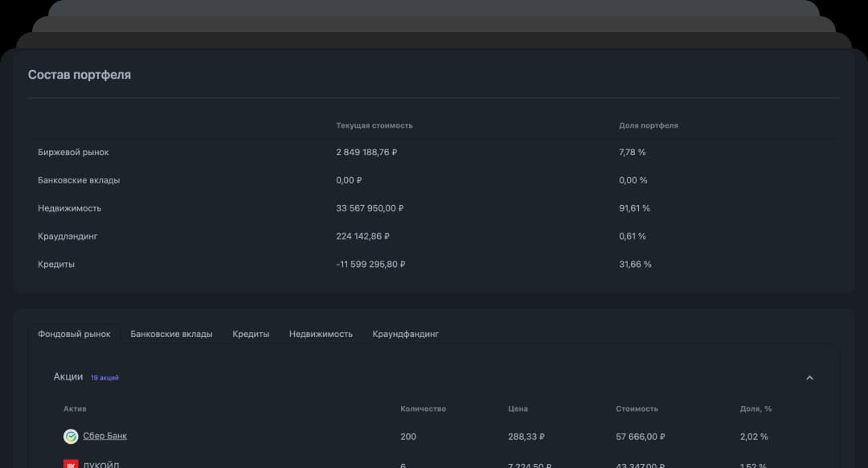Click the Количество column header
Viewport: 868px width, 468px height.
tap(423, 408)
